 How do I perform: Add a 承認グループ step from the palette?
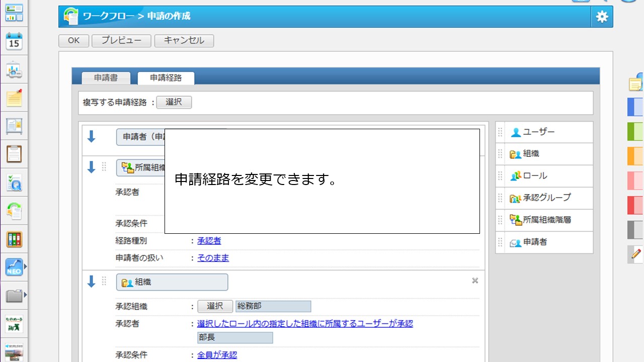544,198
